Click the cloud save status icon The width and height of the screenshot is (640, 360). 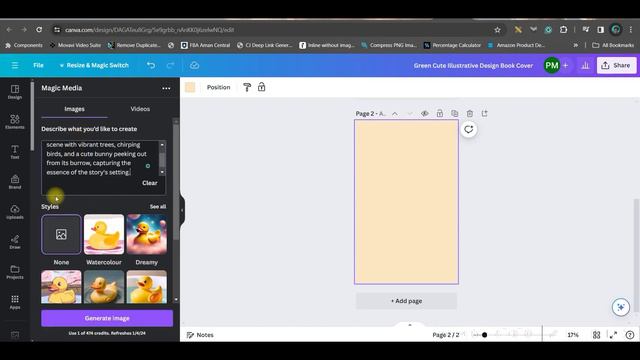coord(195,65)
